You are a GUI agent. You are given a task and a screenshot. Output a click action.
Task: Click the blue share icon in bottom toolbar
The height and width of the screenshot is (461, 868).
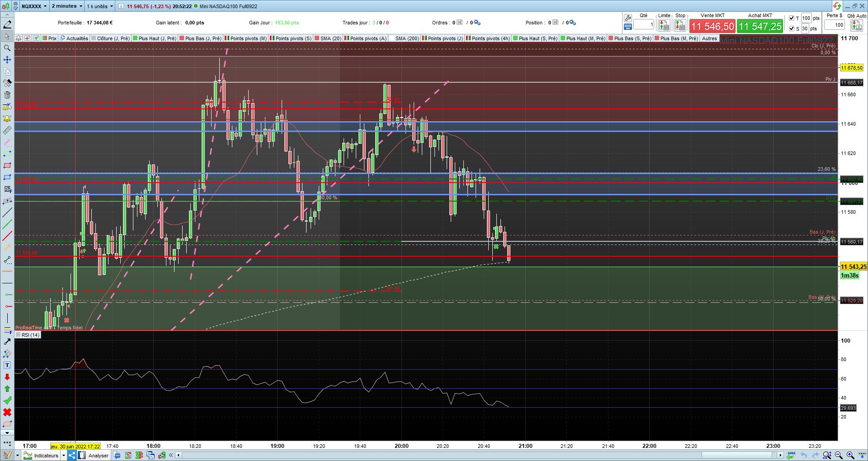click(72, 455)
